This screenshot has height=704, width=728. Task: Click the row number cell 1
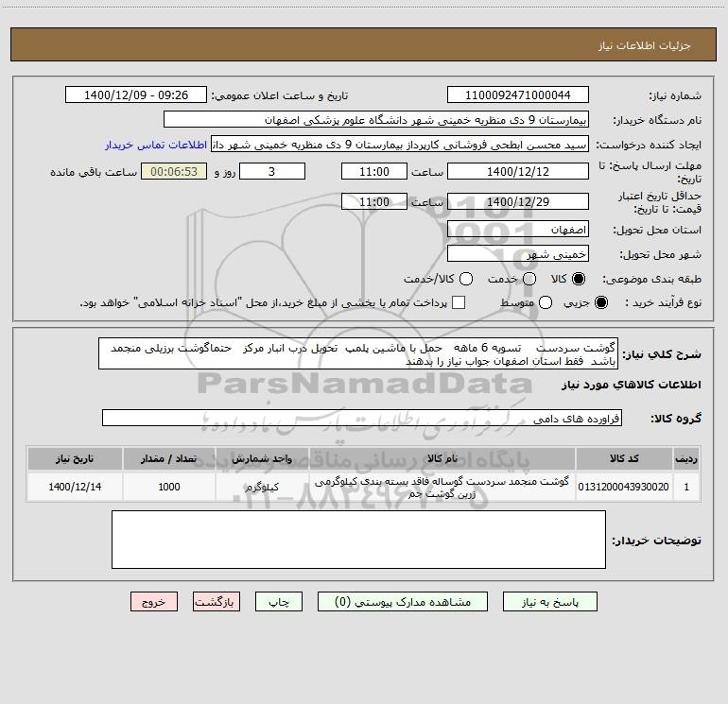click(x=686, y=487)
